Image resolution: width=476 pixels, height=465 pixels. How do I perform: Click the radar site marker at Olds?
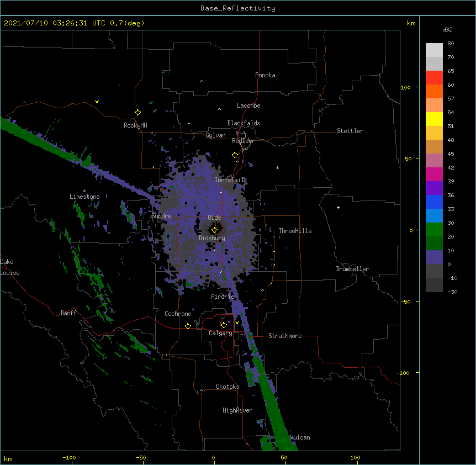214,230
